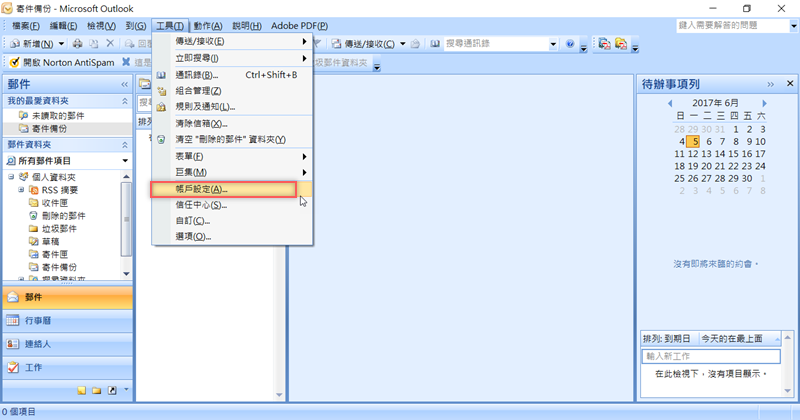Expand 立即搜尋(I) submenu
The image size is (800, 420).
(232, 58)
